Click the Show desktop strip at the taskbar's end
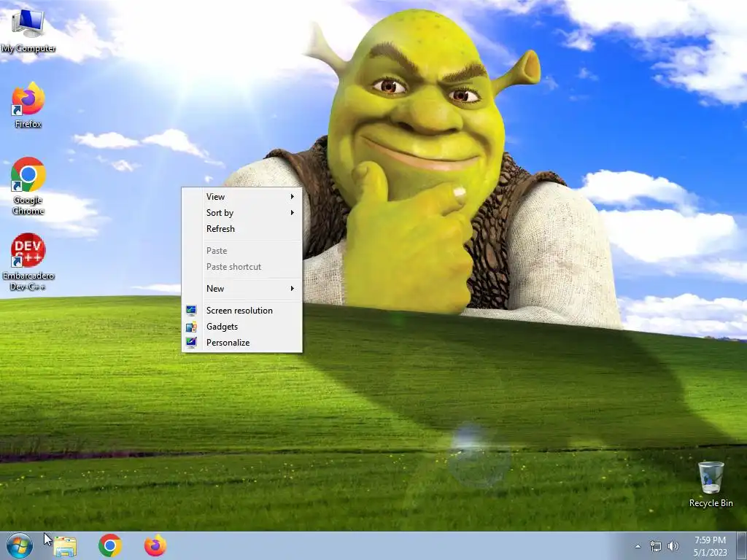 pos(742,546)
